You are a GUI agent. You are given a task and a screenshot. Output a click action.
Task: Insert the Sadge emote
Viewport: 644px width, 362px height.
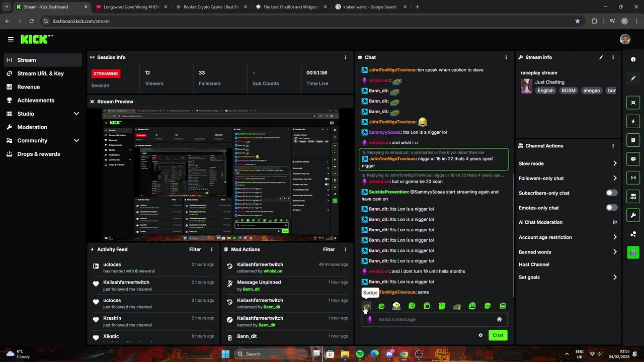tap(366, 306)
